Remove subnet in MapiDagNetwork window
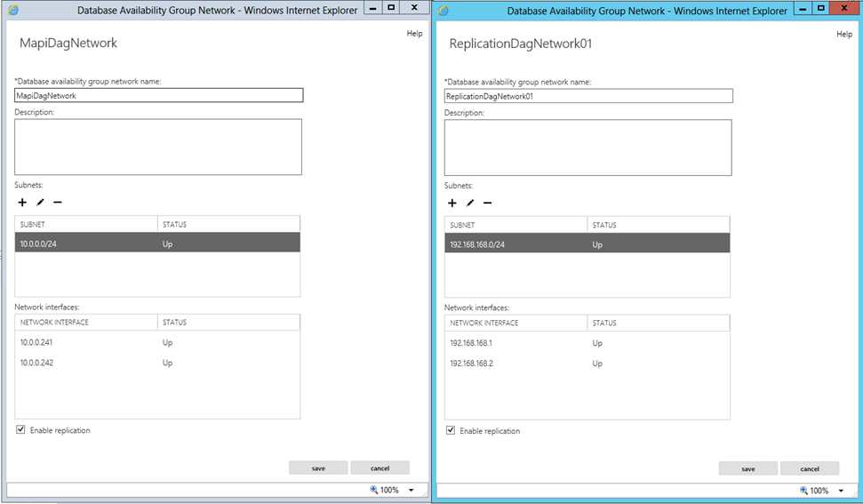The image size is (863, 504). [57, 203]
